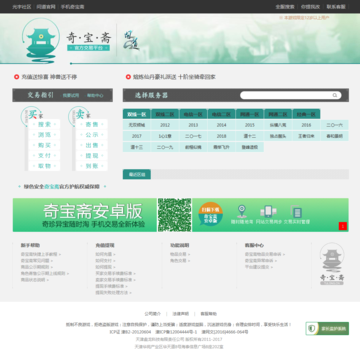The width and height of the screenshot is (360, 360).
Task: Click the 充值送惊喜 announcement link
Action: [49, 77]
